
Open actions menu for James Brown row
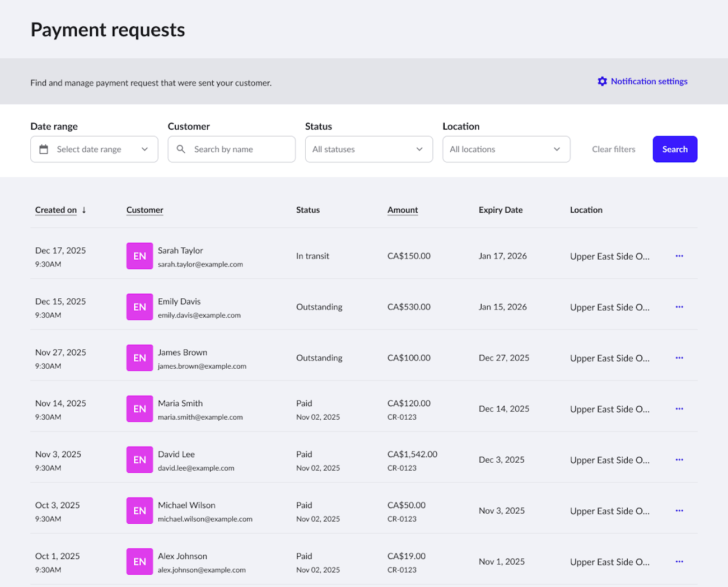tap(679, 358)
